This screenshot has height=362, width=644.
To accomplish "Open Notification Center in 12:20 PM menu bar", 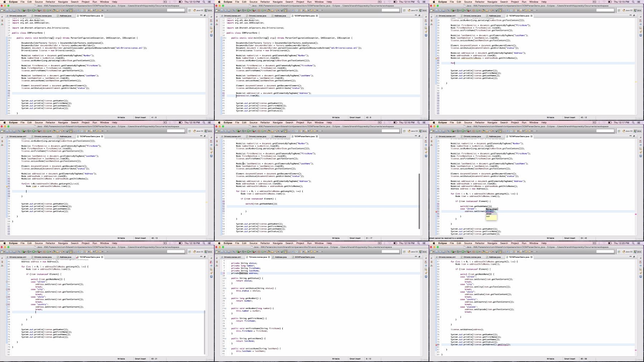I will 639,243.
